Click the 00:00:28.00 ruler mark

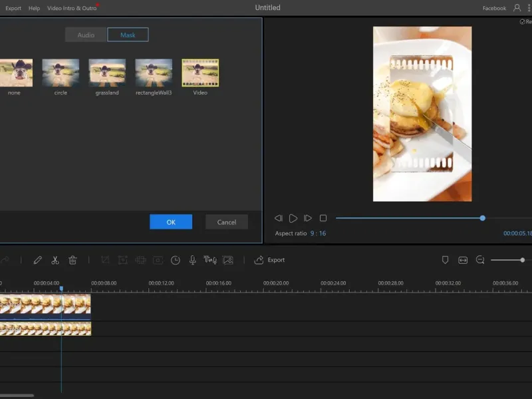pos(390,283)
